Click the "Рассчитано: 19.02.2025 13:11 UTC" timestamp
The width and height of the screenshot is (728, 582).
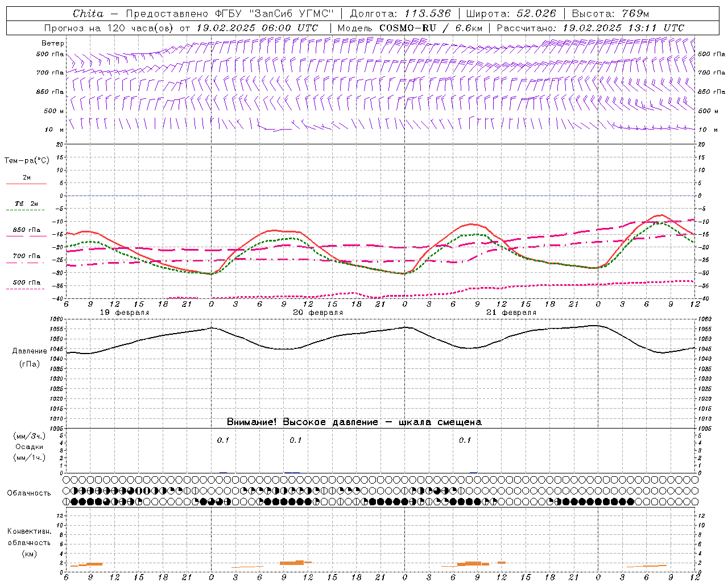click(x=590, y=28)
